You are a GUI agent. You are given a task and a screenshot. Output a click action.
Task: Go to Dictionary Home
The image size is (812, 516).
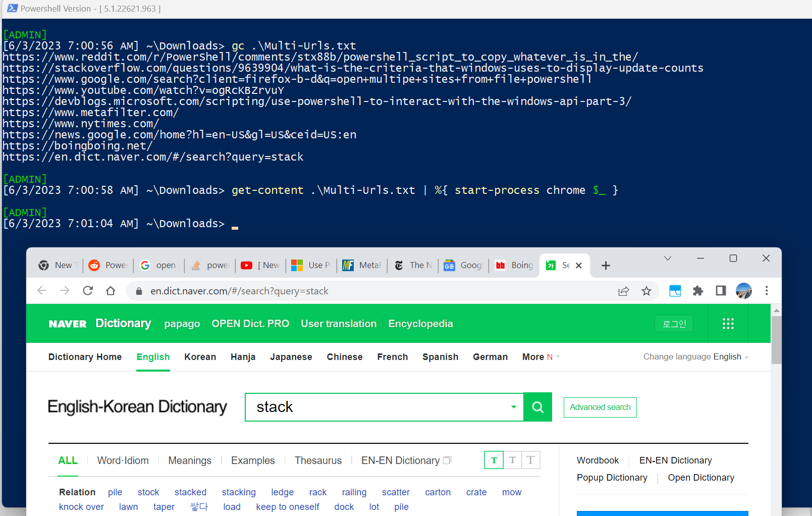pos(85,357)
